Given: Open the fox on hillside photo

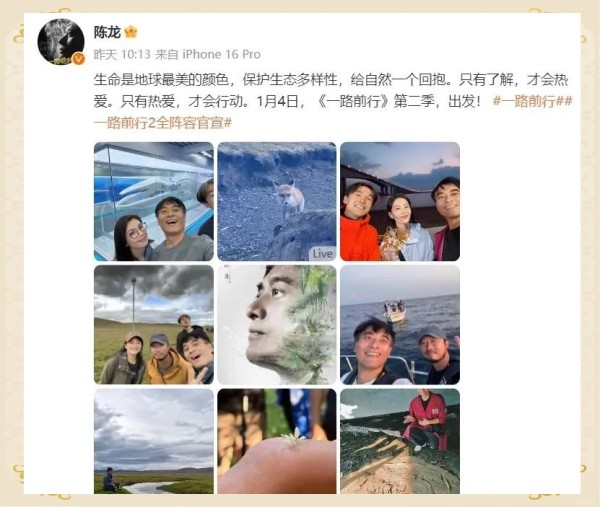Looking at the screenshot, I should (x=277, y=202).
